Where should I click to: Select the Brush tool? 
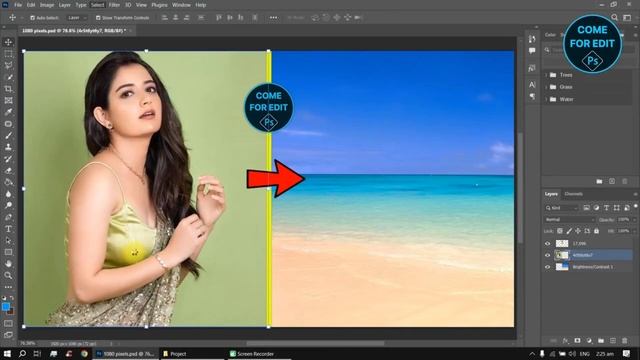click(8, 136)
